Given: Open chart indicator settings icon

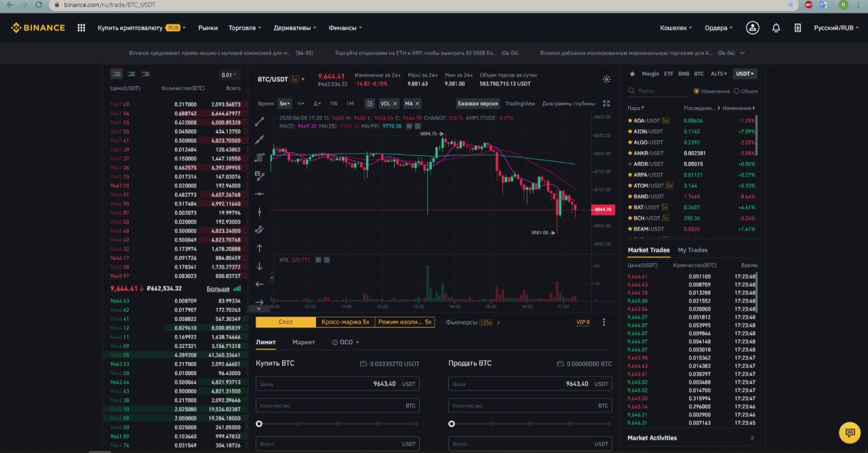Looking at the screenshot, I should 370,104.
